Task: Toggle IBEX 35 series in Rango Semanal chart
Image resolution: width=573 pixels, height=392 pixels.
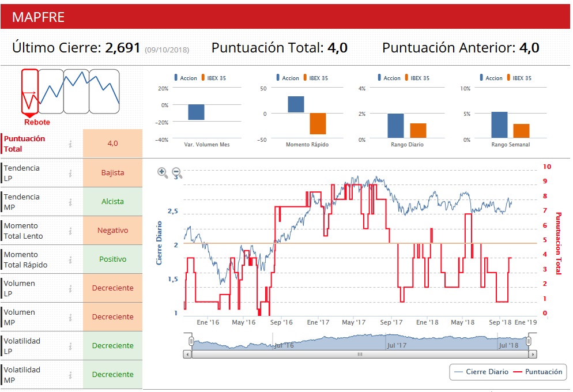Action: tap(519, 78)
